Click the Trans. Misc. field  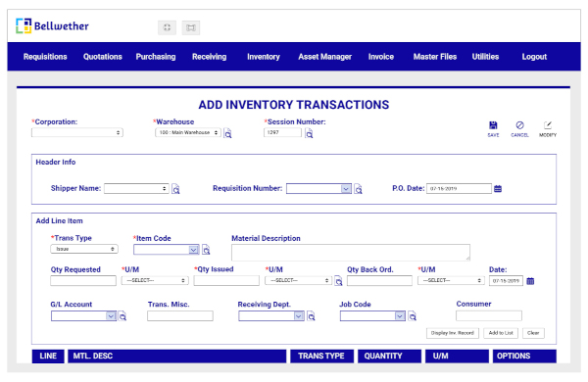180,316
